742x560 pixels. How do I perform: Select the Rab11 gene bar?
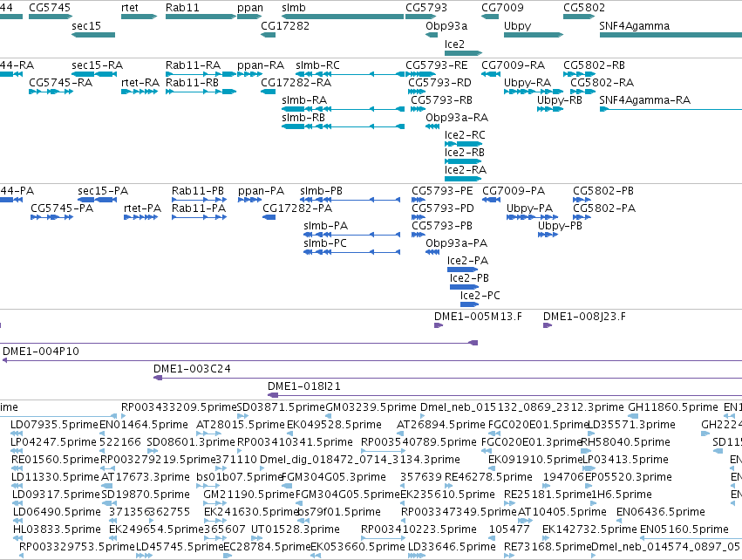tap(201, 17)
